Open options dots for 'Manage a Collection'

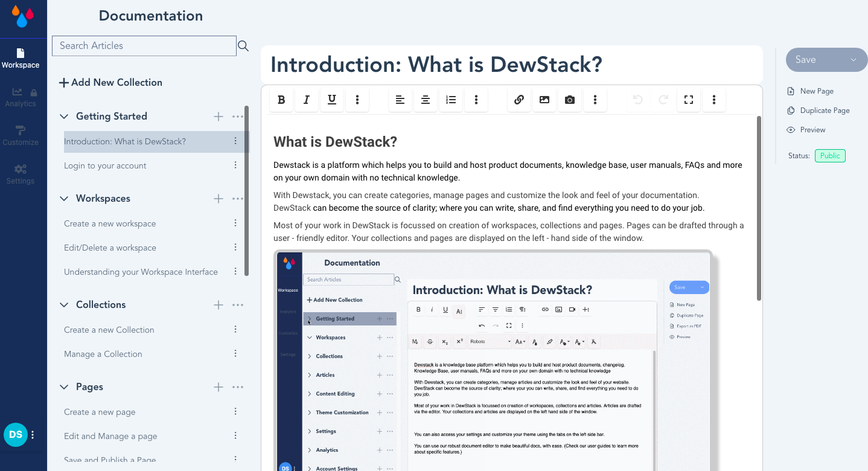(x=235, y=354)
